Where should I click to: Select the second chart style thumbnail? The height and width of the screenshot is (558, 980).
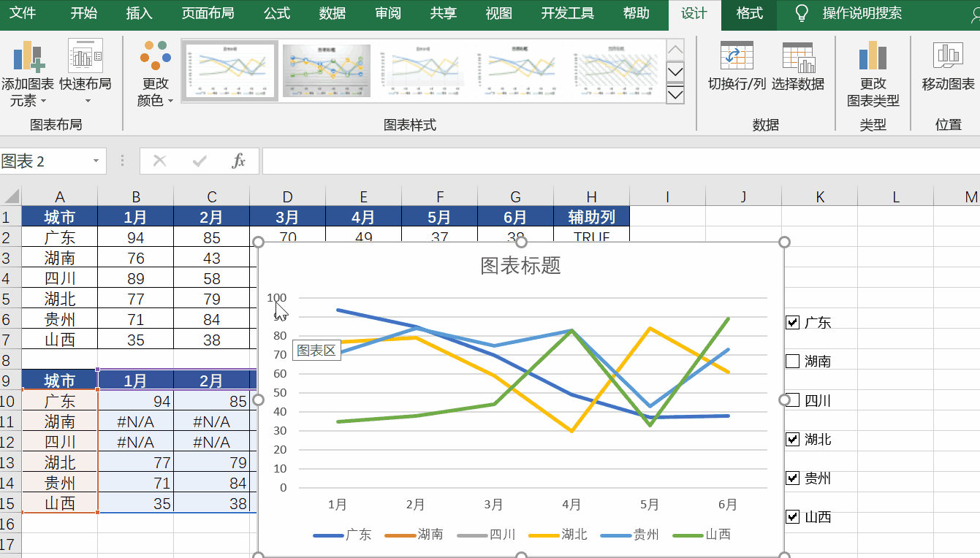(326, 70)
